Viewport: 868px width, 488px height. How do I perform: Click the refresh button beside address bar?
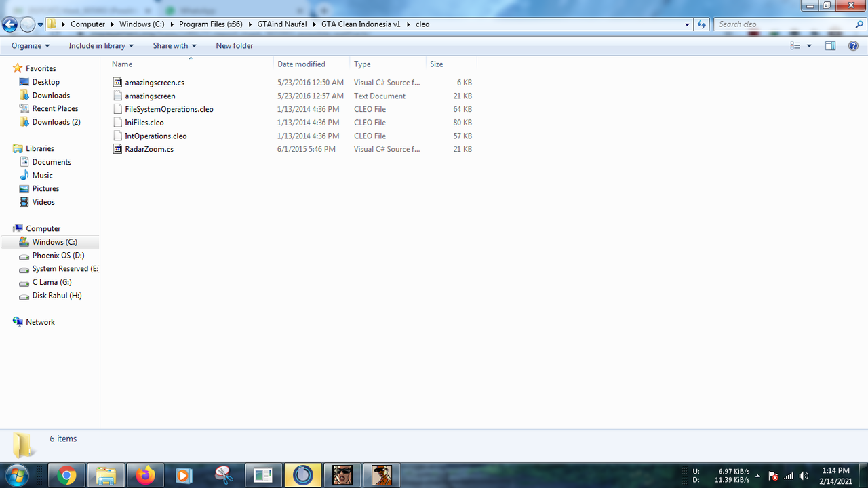coord(702,24)
